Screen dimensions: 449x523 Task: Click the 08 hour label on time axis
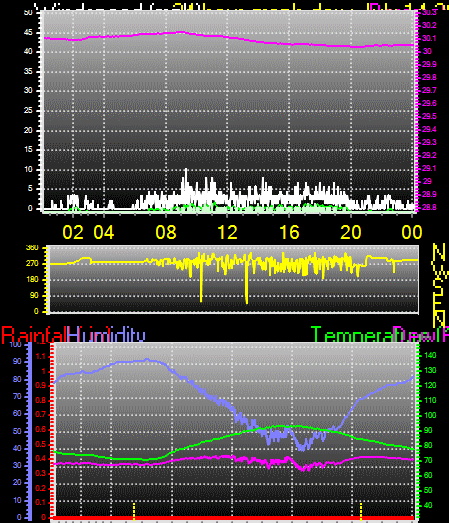pos(166,232)
